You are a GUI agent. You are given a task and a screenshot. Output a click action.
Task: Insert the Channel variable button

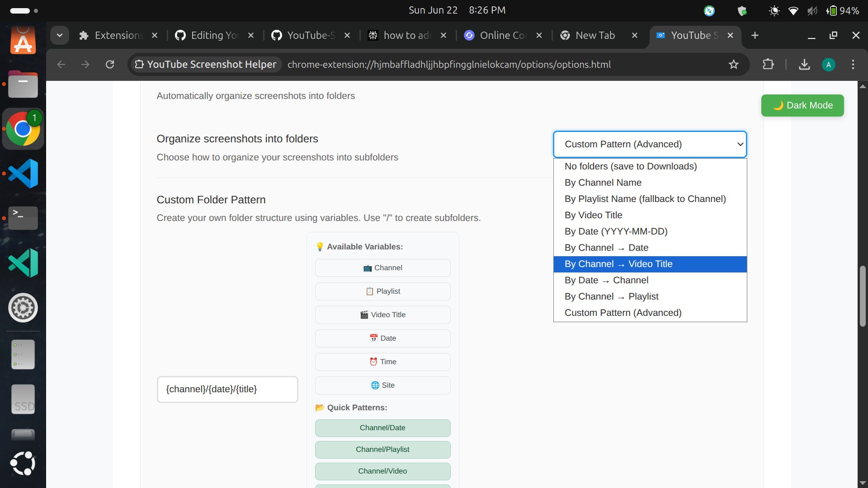coord(382,268)
